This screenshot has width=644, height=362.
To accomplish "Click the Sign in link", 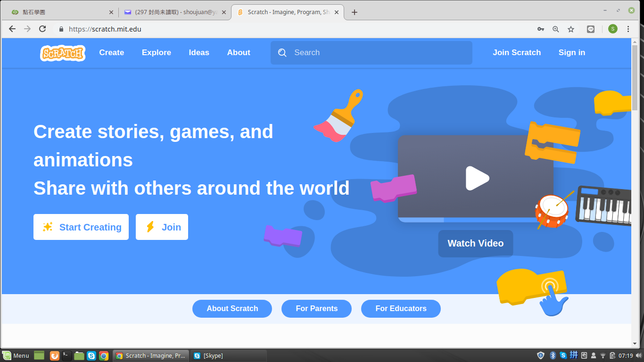I will (572, 53).
